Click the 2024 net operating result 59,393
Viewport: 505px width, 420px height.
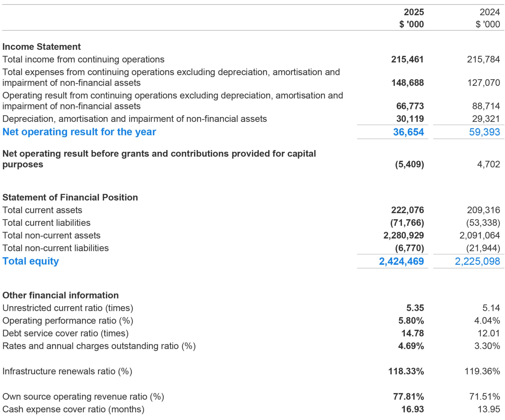point(484,132)
